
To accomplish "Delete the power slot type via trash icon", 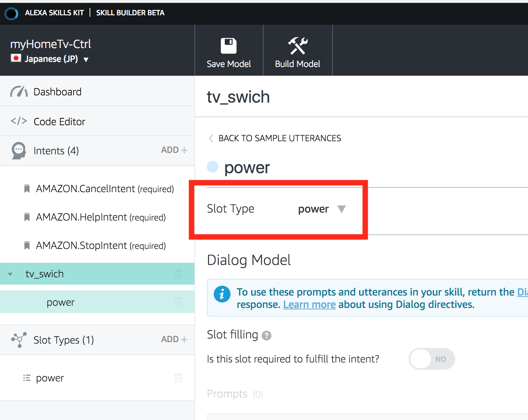I will (178, 378).
